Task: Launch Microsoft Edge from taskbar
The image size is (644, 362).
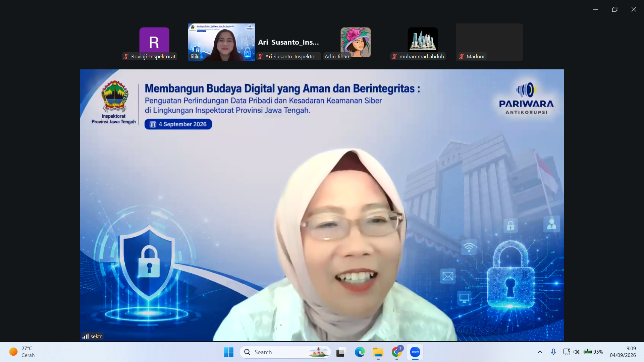Action: (x=360, y=352)
